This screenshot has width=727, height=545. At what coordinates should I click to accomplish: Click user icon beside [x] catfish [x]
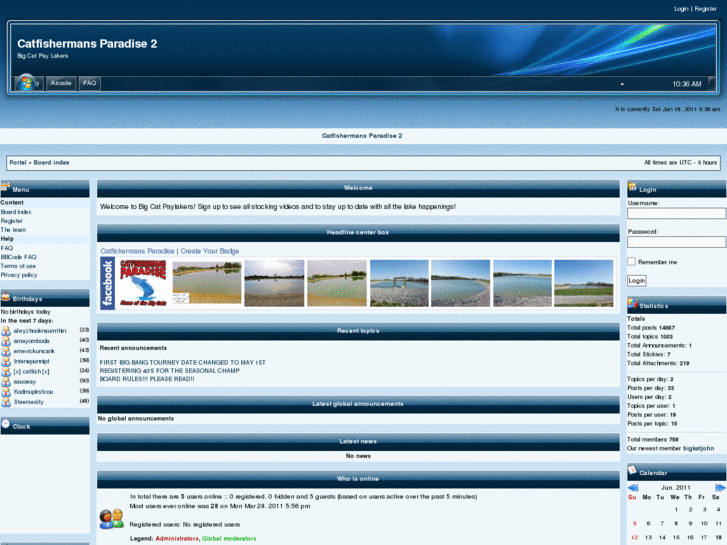[6, 372]
